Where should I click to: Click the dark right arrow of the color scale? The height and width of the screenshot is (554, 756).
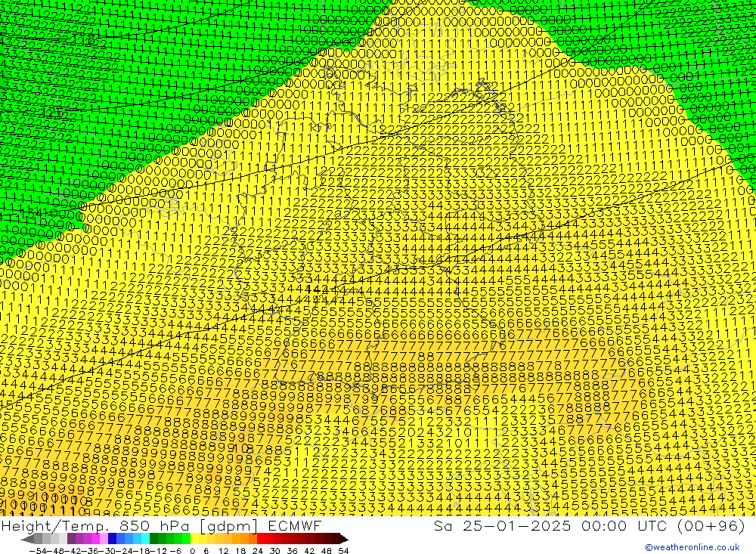coord(343,539)
